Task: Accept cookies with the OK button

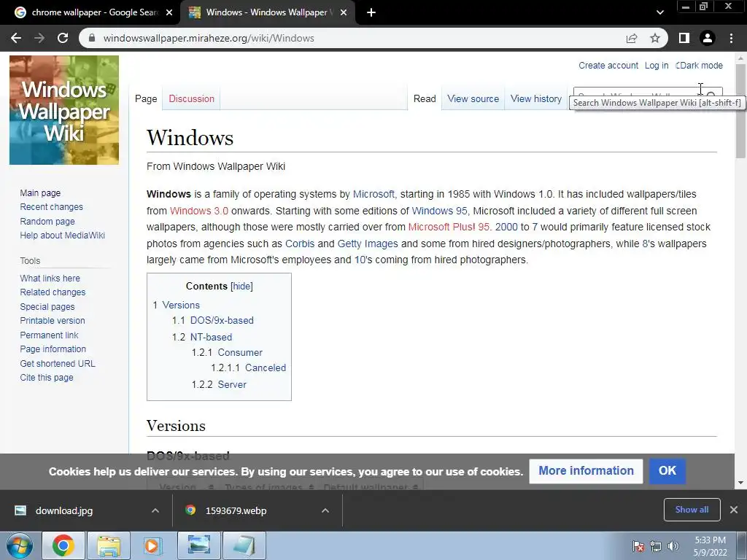Action: (x=667, y=471)
